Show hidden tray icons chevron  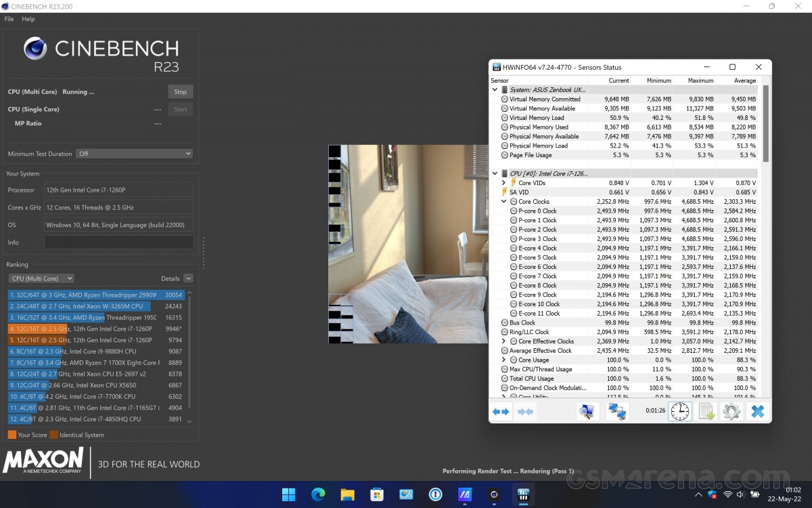click(699, 495)
